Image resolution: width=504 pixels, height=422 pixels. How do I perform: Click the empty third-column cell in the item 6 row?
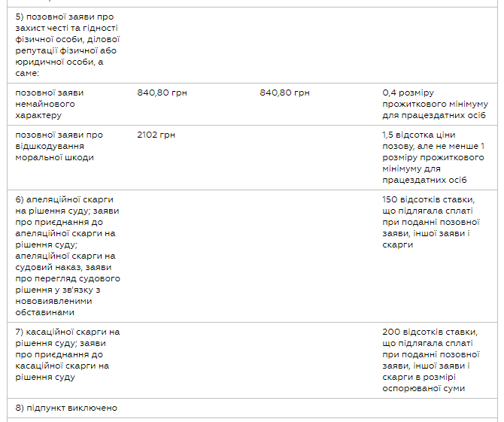(x=314, y=256)
